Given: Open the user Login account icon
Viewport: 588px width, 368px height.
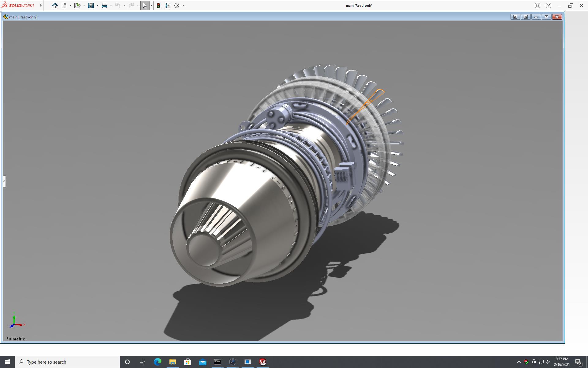Looking at the screenshot, I should [x=537, y=6].
